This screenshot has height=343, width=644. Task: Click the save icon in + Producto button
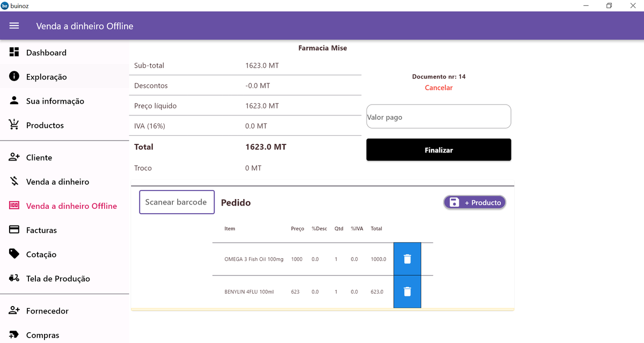[454, 202]
